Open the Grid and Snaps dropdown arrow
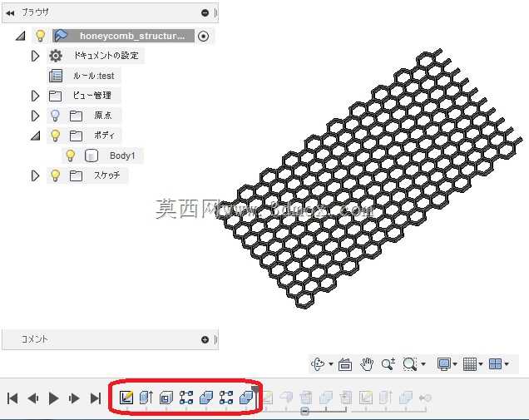This screenshot has height=420, width=529. point(481,364)
